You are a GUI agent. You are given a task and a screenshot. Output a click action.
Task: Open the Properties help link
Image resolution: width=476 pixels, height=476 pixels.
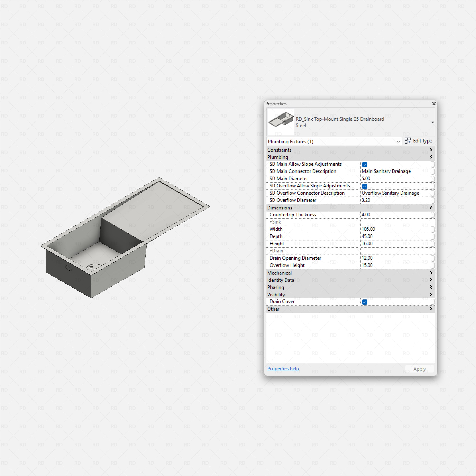(283, 368)
